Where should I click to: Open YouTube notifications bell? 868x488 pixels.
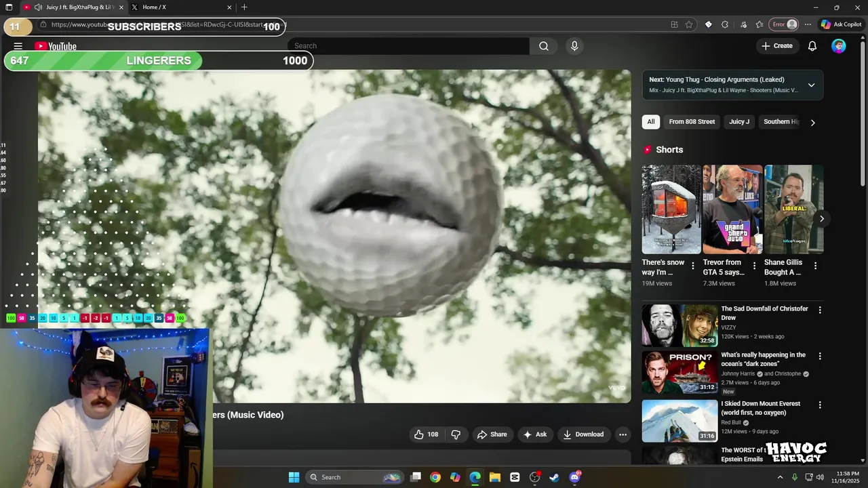(x=812, y=46)
